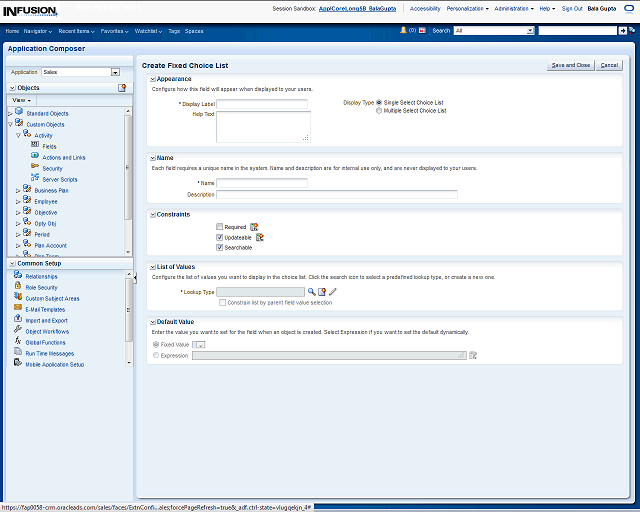Select Fields under the Activity object
640x512 pixels.
click(49, 146)
